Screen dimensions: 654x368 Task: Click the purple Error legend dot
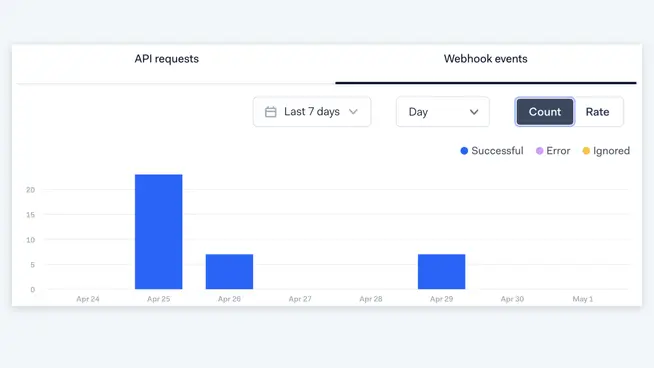click(x=539, y=151)
